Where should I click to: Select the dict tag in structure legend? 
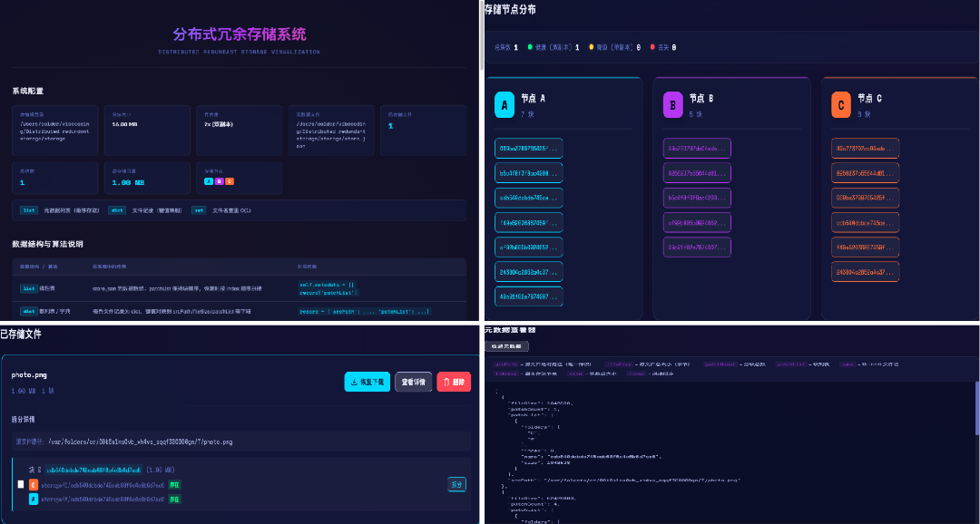[117, 210]
